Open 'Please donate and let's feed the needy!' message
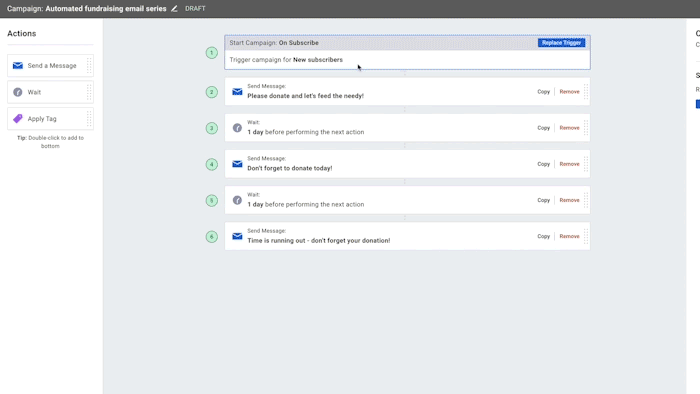 click(305, 96)
